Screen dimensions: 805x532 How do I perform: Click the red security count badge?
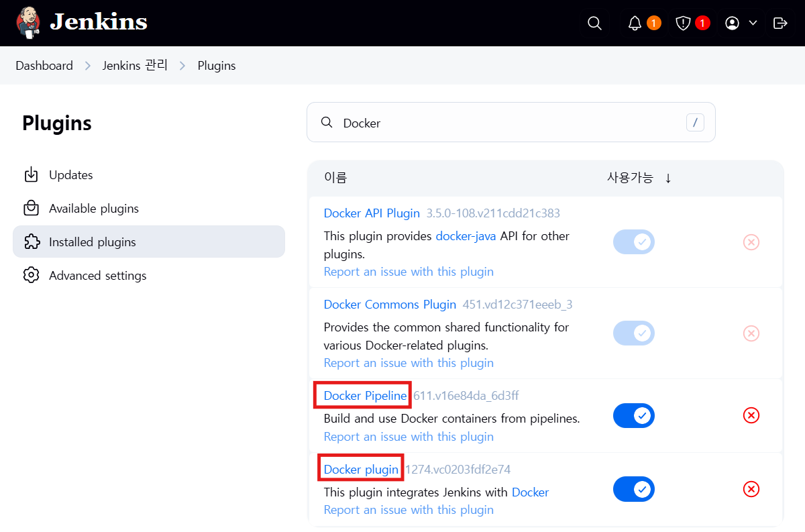point(702,23)
